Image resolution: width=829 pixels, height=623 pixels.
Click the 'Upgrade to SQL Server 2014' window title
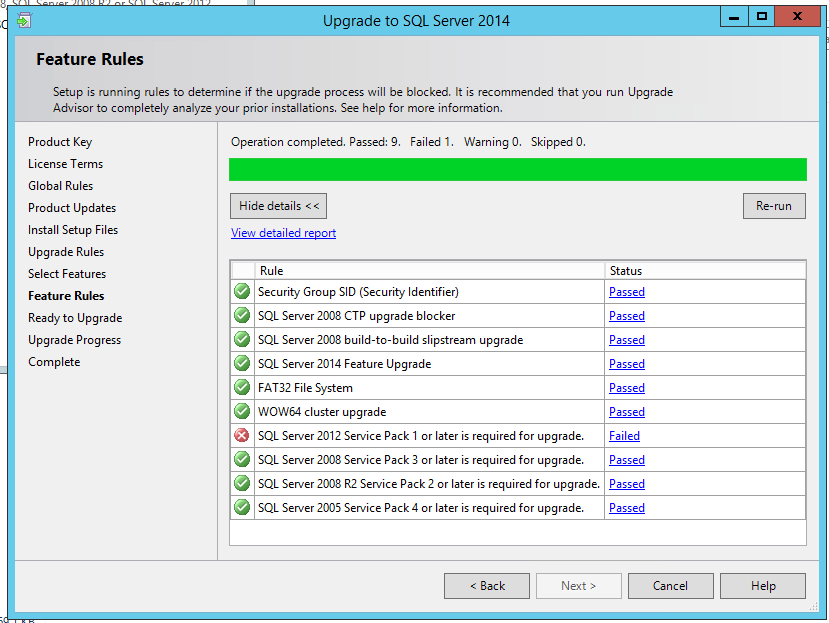tap(416, 21)
